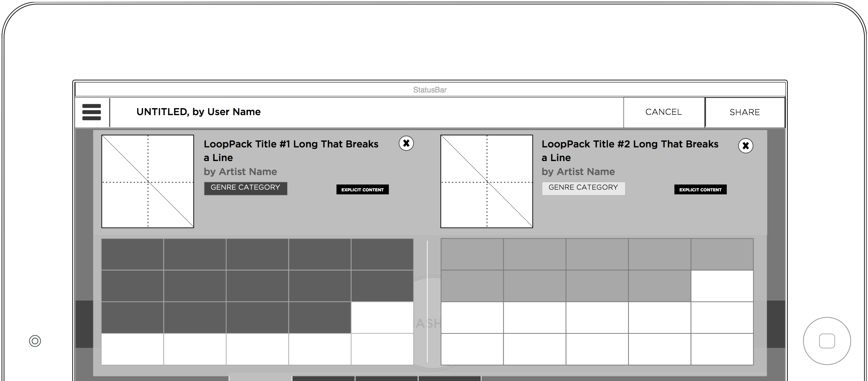Screen dimensions: 868x381
Task: Tap first gray pad in LoopPack #2 grid top row
Action: coord(472,255)
